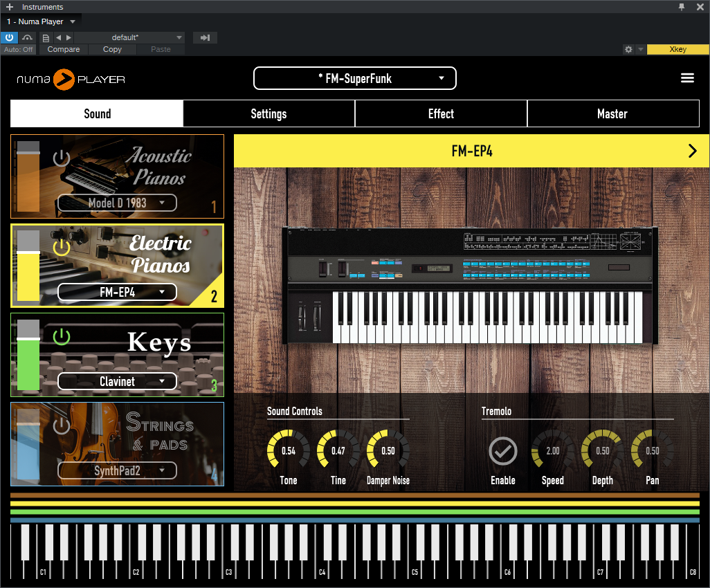Open the Model D 1983 sound dropdown
Image resolution: width=710 pixels, height=588 pixels.
117,203
